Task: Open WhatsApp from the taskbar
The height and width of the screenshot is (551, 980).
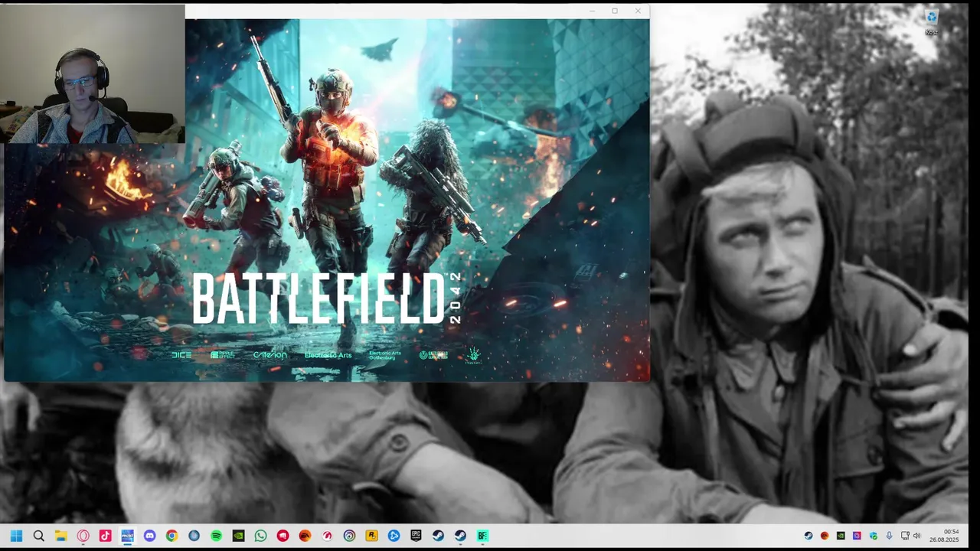Action: coord(260,536)
